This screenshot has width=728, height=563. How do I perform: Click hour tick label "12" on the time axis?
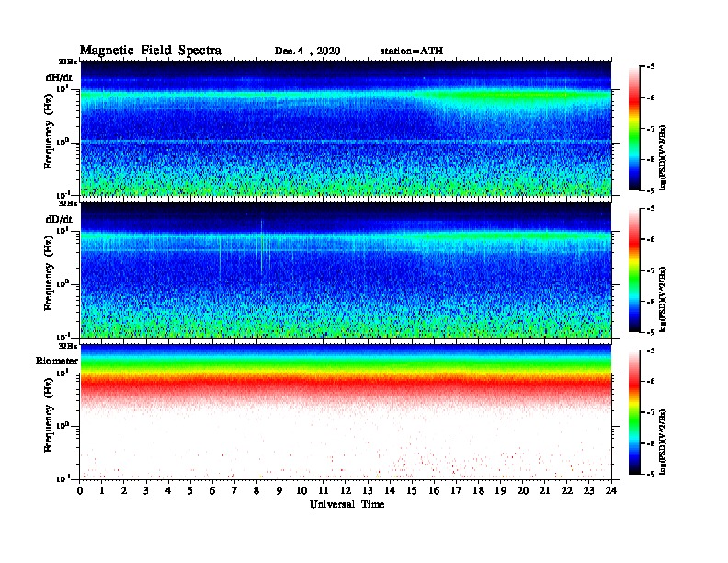point(346,490)
